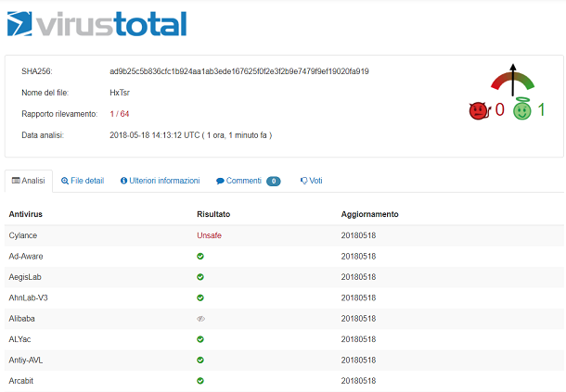Click the AhnLab-V3 antivirus name

point(28,297)
